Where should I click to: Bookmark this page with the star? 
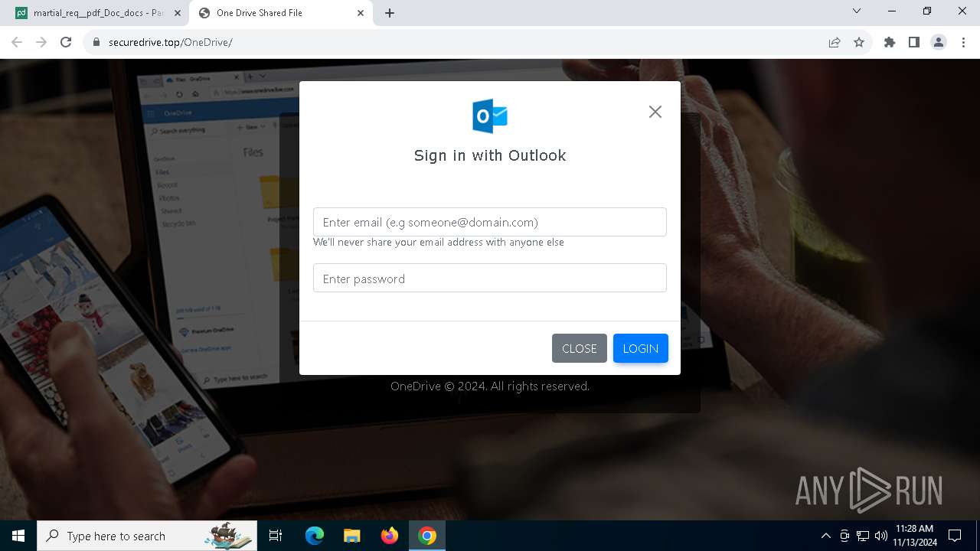tap(859, 42)
